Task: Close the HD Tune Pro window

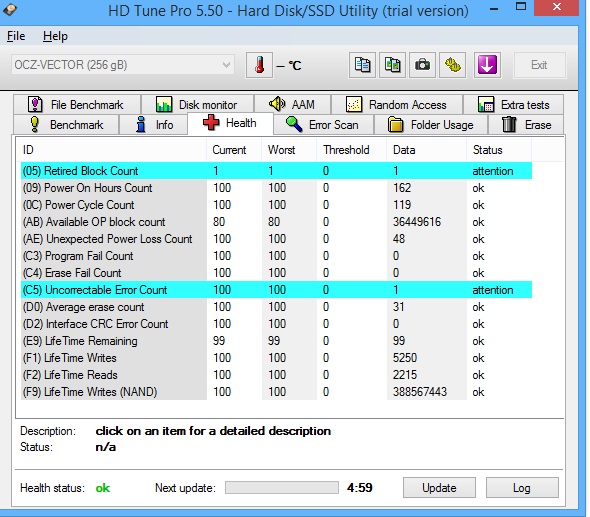Action: [557, 7]
